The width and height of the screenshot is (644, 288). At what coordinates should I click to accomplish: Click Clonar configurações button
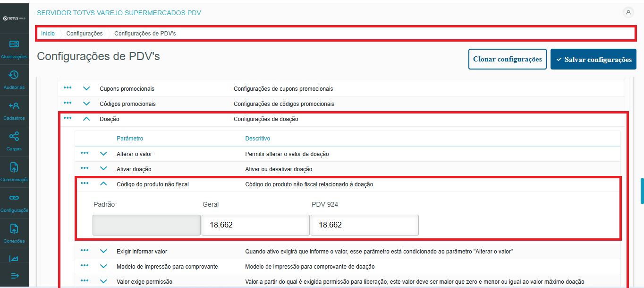[508, 59]
